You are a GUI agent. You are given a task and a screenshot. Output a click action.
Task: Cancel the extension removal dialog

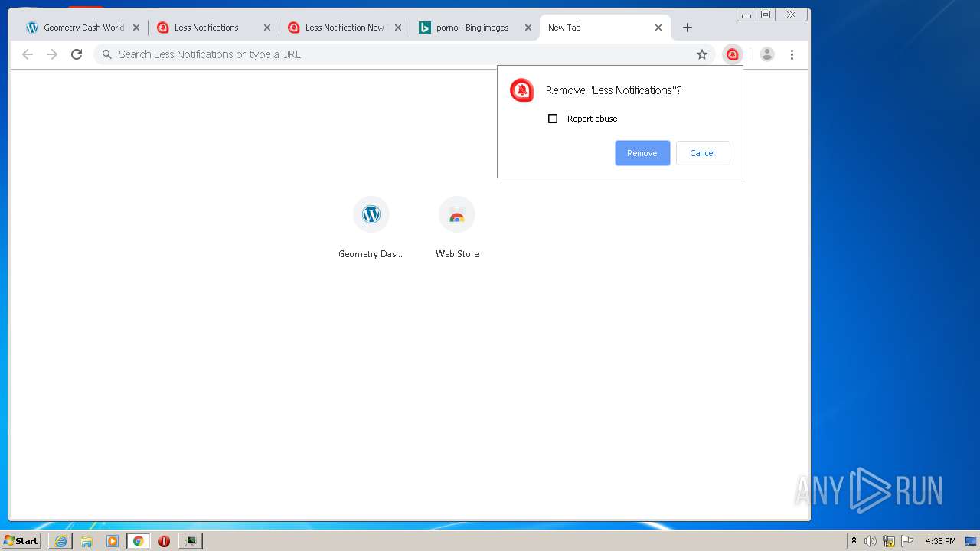click(x=702, y=153)
